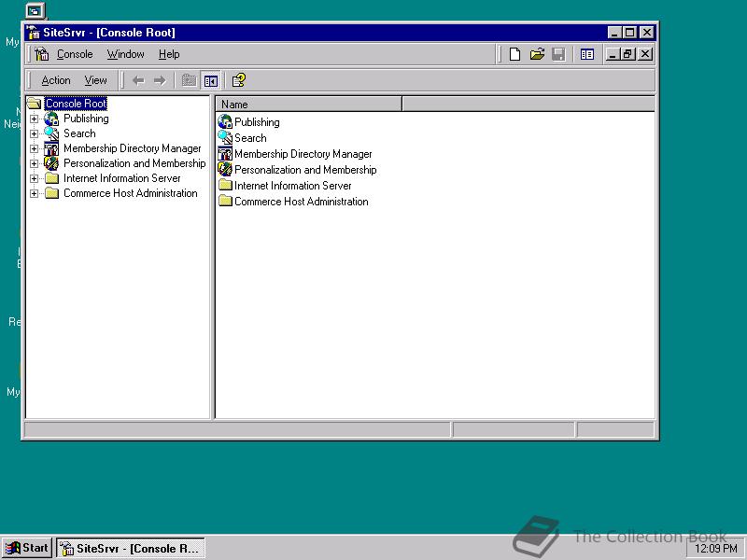Select Personalization and Membership tree label

click(134, 163)
